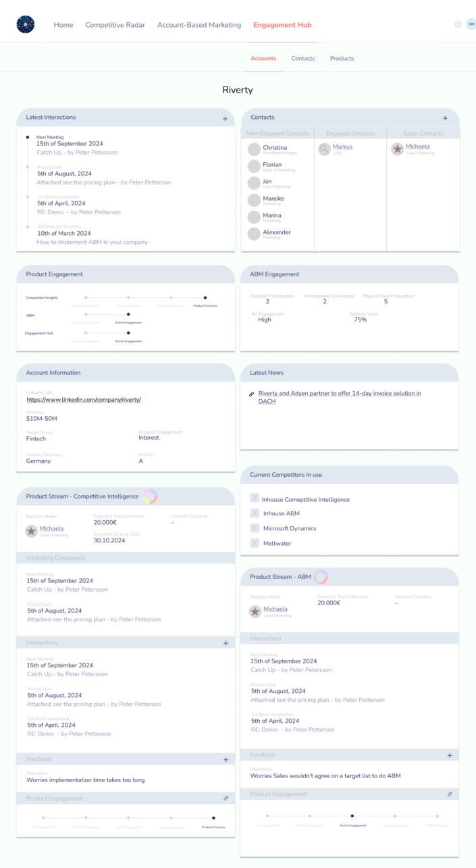The image size is (476, 868).
Task: Remove Meltwater from current competitors
Action: pyautogui.click(x=255, y=542)
